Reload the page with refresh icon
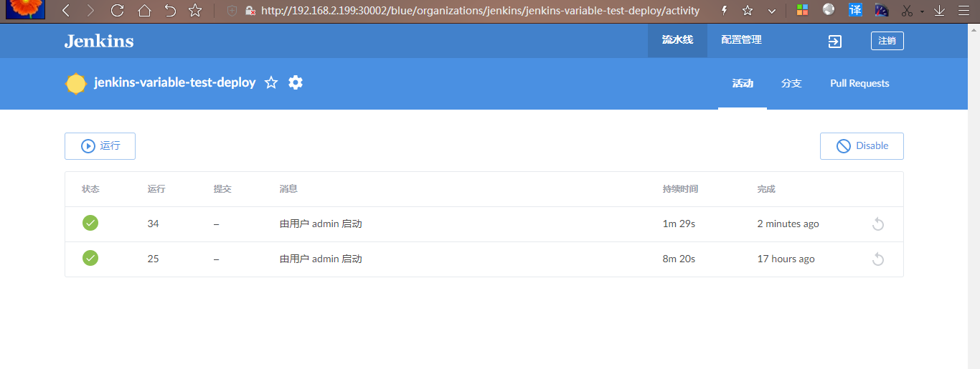This screenshot has height=369, width=980. click(118, 11)
